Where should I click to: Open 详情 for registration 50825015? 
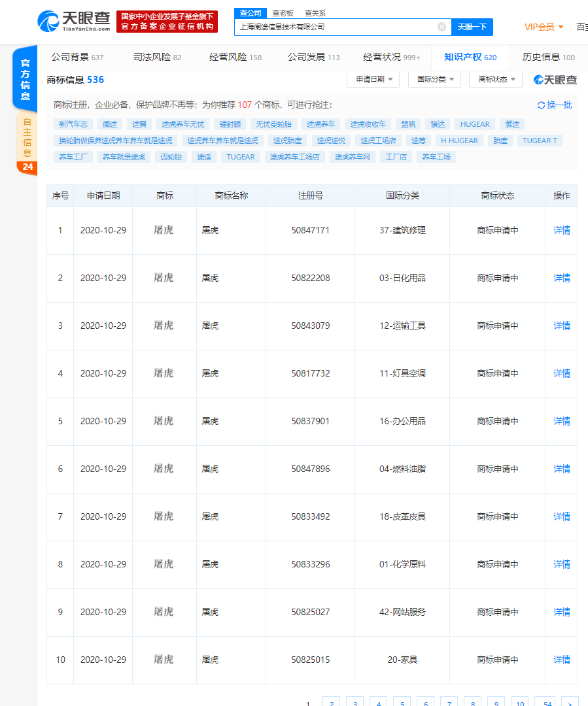click(x=561, y=660)
